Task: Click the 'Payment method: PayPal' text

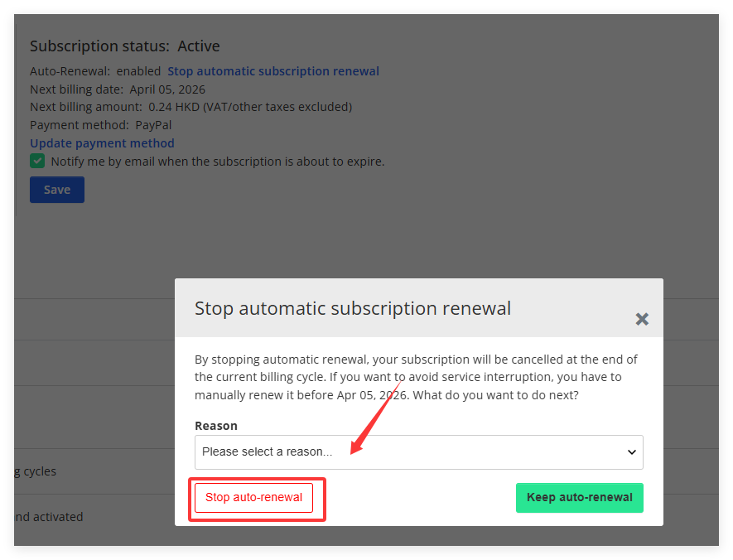Action: pyautogui.click(x=101, y=125)
